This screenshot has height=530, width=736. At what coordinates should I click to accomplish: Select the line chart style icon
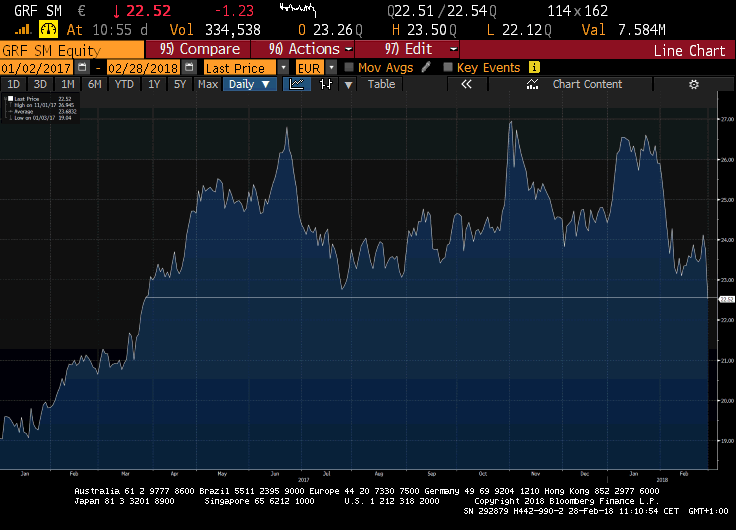pos(297,84)
